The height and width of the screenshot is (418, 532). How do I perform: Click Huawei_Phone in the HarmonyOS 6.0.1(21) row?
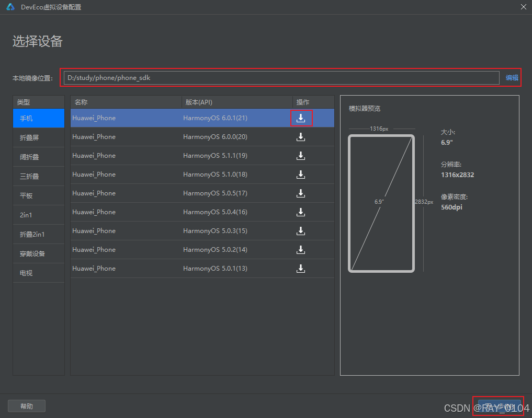(94, 118)
